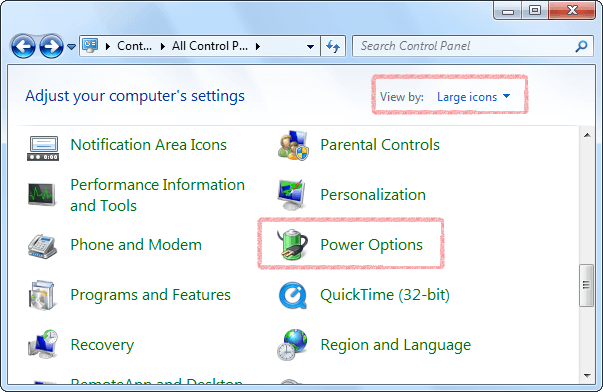603x392 pixels.
Task: Open Region and Language link
Action: pyautogui.click(x=396, y=345)
